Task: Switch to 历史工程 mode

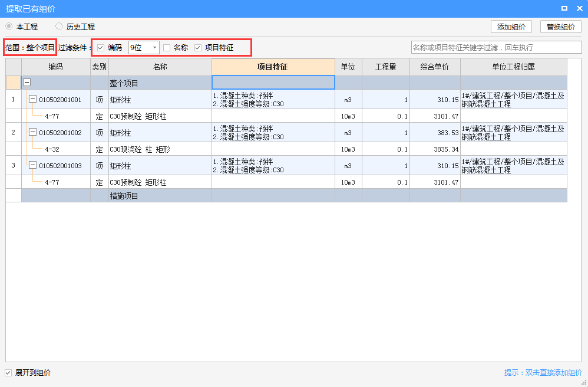Action: pyautogui.click(x=58, y=26)
